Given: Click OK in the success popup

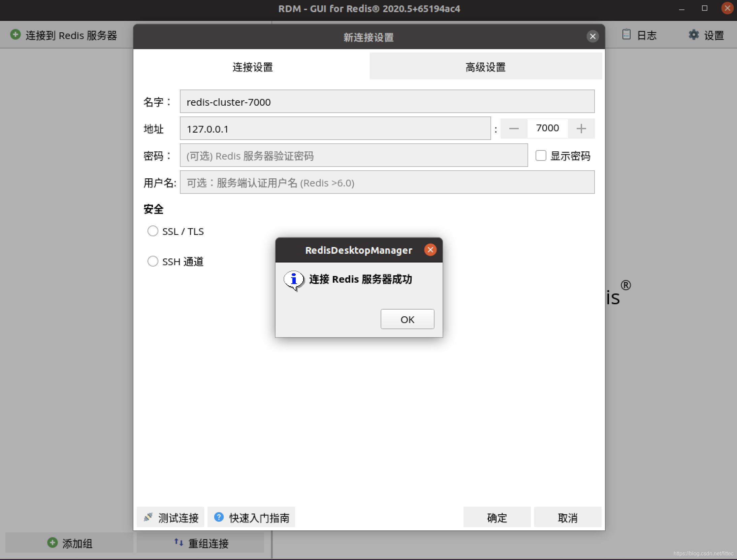Looking at the screenshot, I should [x=407, y=319].
